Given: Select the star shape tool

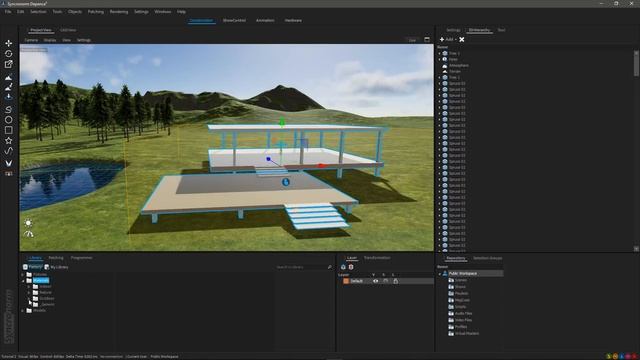Looking at the screenshot, I should pyautogui.click(x=9, y=141).
